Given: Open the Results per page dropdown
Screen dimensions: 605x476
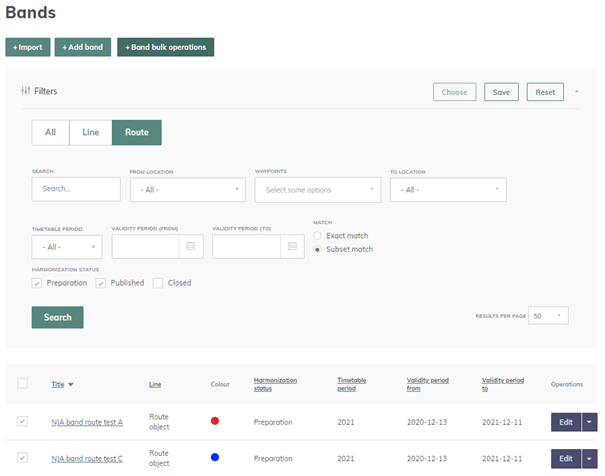Looking at the screenshot, I should (549, 315).
